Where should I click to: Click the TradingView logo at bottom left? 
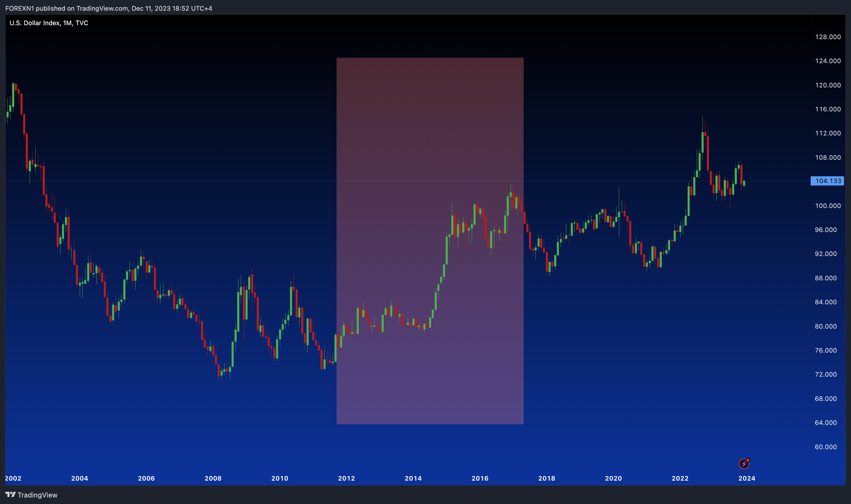click(31, 495)
